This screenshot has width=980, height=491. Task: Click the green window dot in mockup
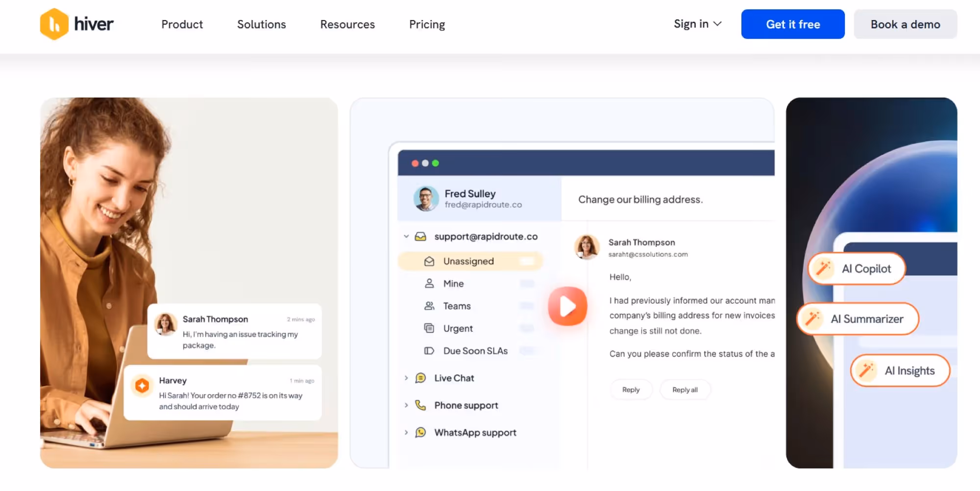436,163
